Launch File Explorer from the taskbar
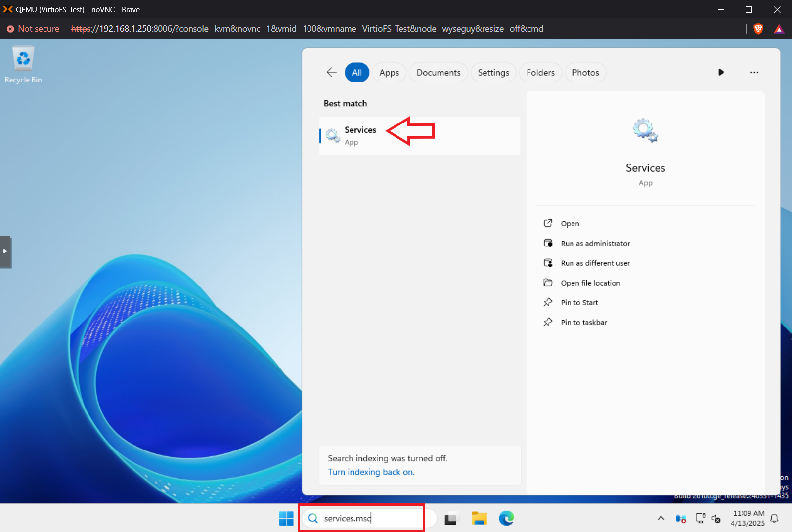Viewport: 792px width, 532px height. click(x=479, y=518)
